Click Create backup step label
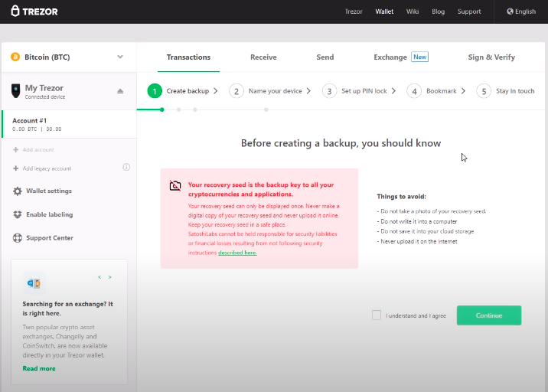Image resolution: width=548 pixels, height=392 pixels. pyautogui.click(x=188, y=91)
